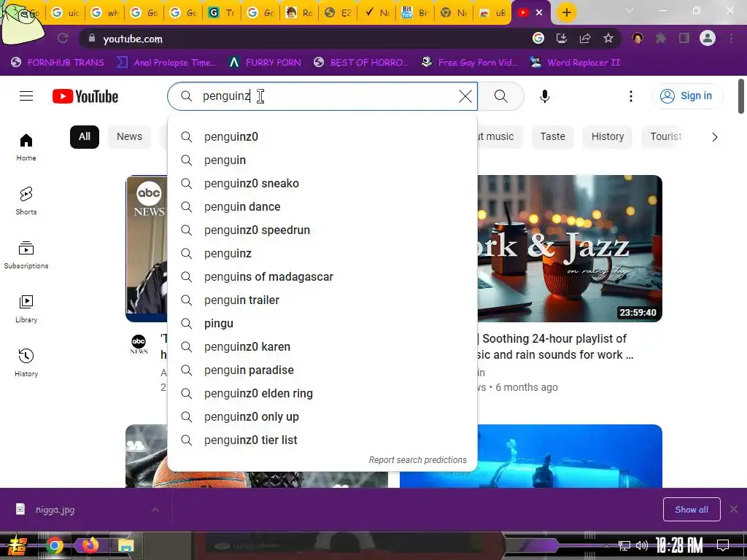The image size is (747, 560).
Task: Click the page vertical scrollbar
Action: point(741,97)
